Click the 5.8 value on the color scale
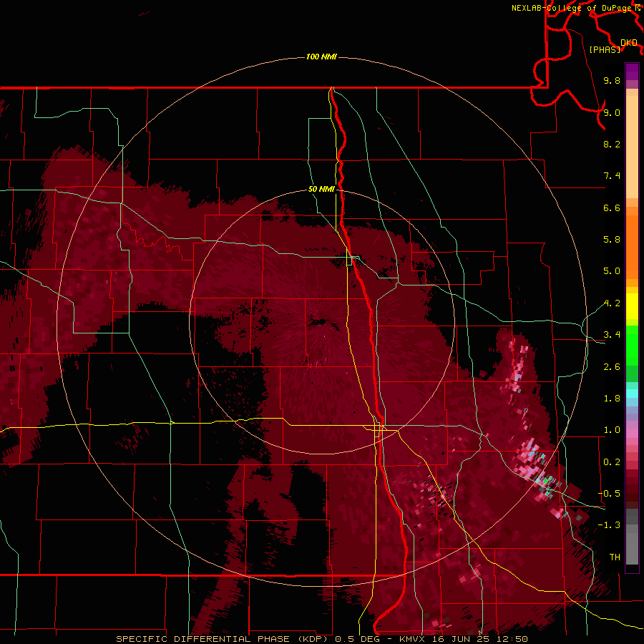Viewport: 644px width, 644px height. pyautogui.click(x=612, y=240)
